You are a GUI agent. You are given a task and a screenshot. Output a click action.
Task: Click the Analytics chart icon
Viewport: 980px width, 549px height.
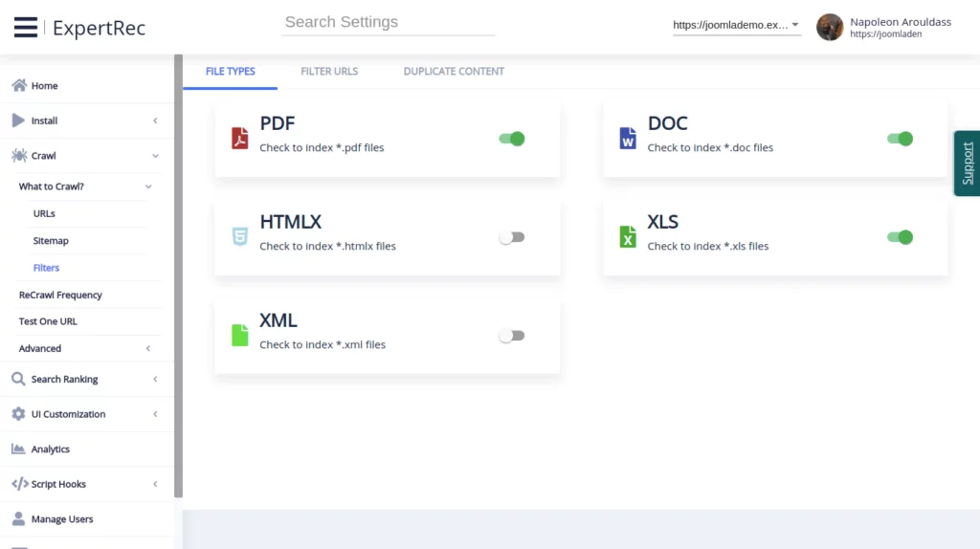pyautogui.click(x=18, y=449)
